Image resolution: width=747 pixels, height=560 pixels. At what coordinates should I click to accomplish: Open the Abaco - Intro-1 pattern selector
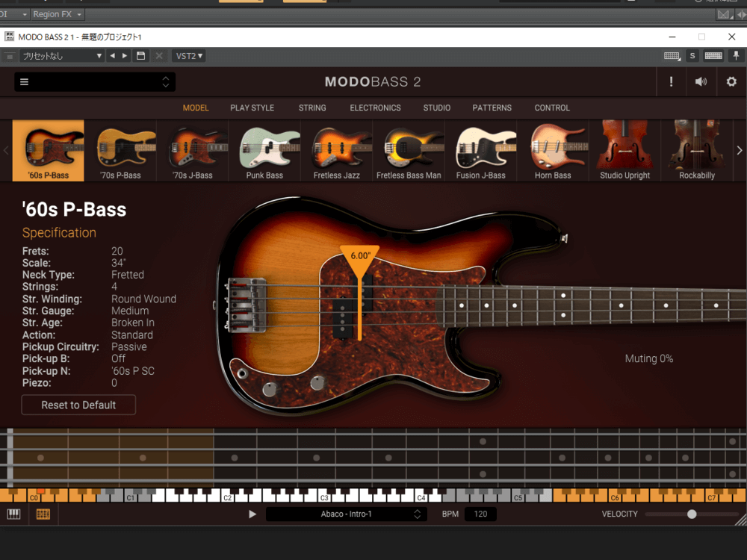(x=347, y=514)
